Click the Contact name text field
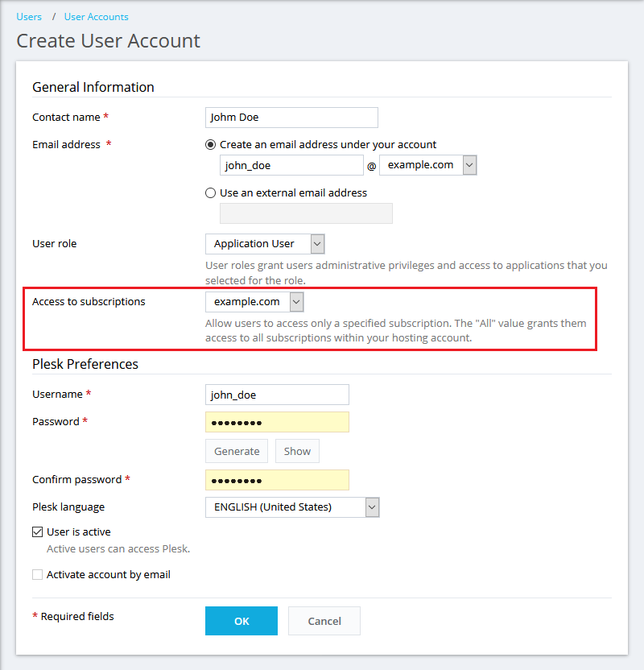Image resolution: width=644 pixels, height=670 pixels. tap(291, 118)
